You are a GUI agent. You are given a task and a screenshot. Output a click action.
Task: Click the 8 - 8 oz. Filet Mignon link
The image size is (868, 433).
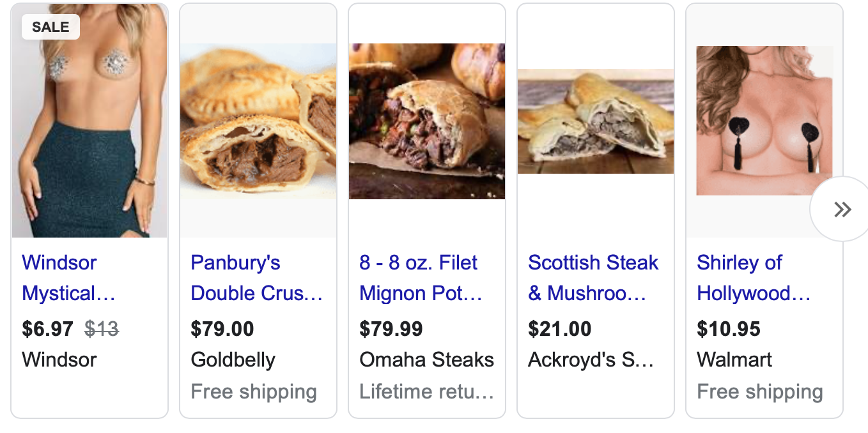click(x=421, y=278)
